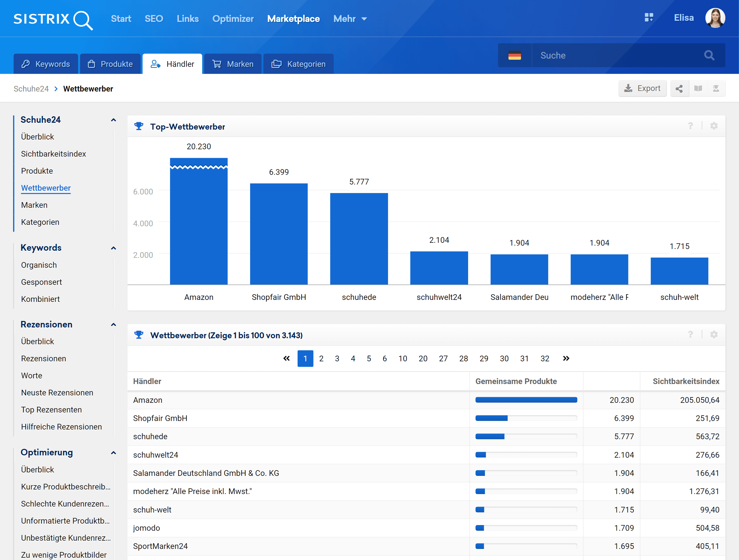The width and height of the screenshot is (739, 560).
Task: Open Sichtbarkeitsindex in the sidebar
Action: [x=53, y=154]
